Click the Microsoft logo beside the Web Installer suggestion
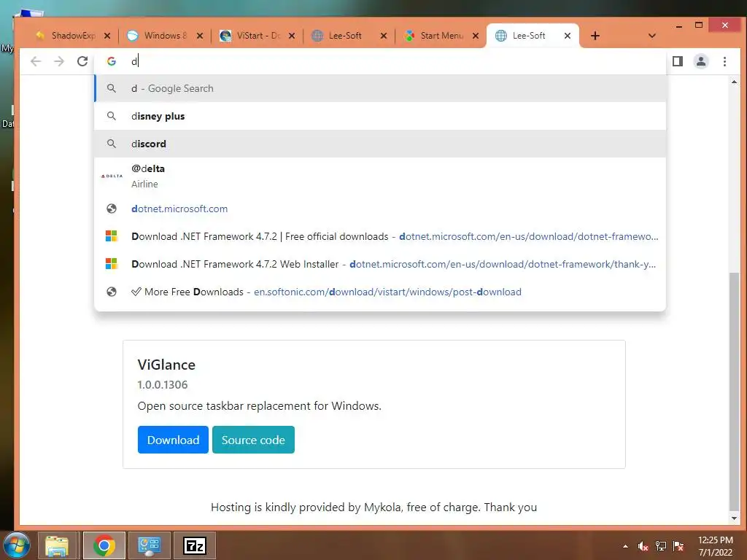The width and height of the screenshot is (747, 560). pyautogui.click(x=112, y=264)
